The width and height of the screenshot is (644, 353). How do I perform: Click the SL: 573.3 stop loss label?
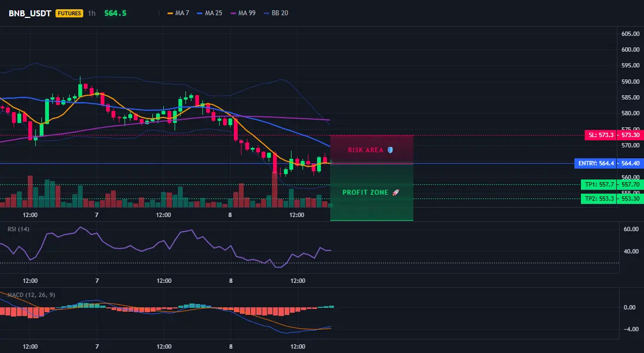(600, 135)
